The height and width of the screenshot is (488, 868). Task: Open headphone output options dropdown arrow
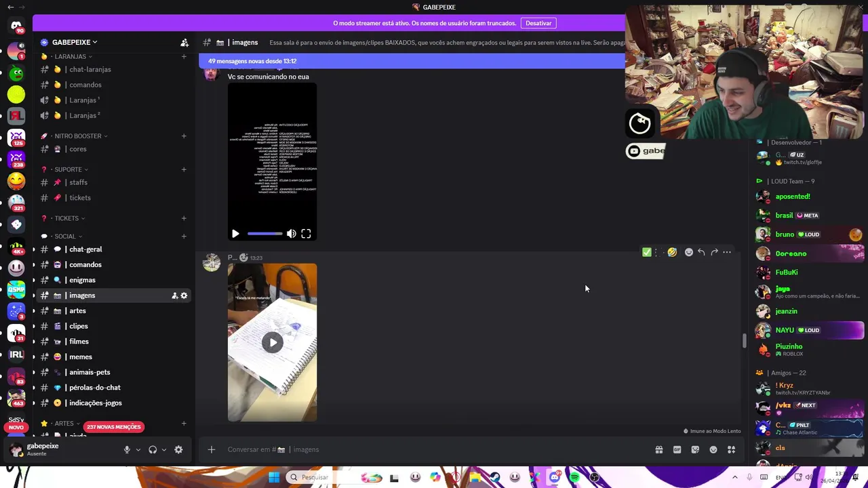[x=163, y=449]
